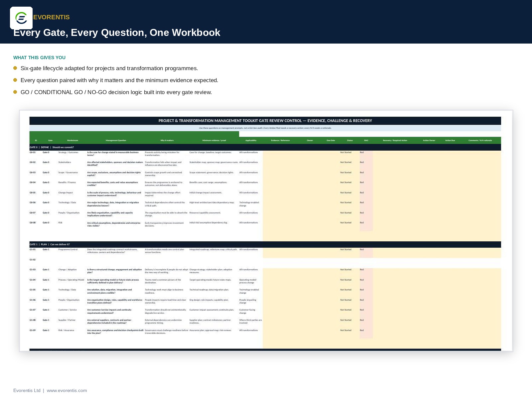Click the EVORENTIS brand name text
The width and height of the screenshot is (532, 399).
click(52, 17)
